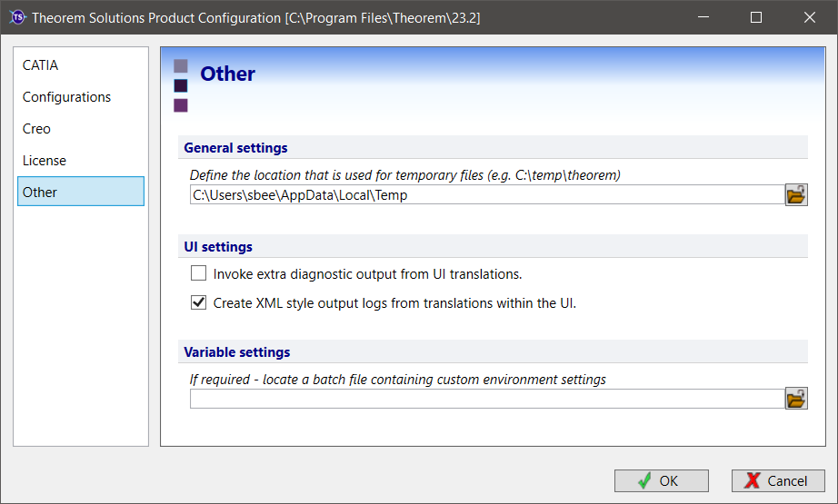Maximize the Product Configuration window
The width and height of the screenshot is (838, 504).
pyautogui.click(x=755, y=17)
